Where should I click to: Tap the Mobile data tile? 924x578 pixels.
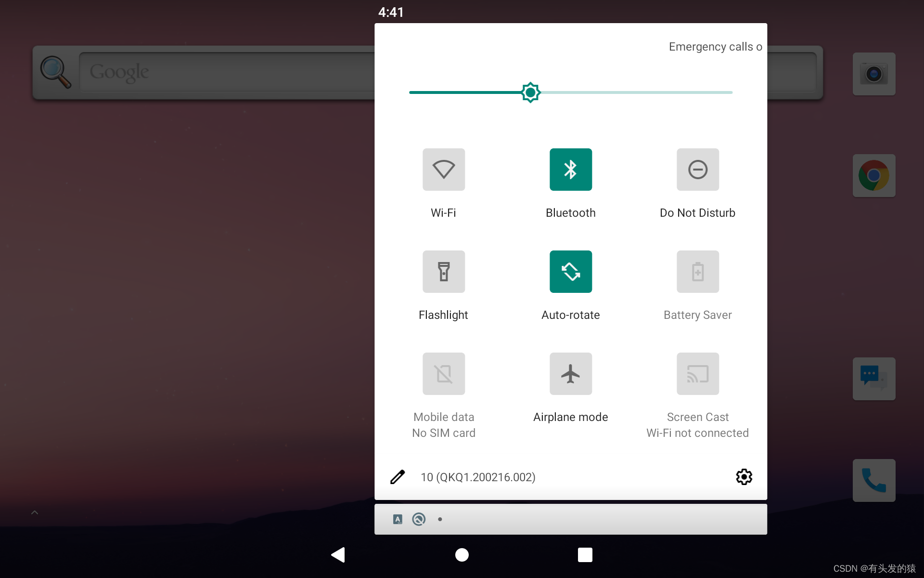[443, 374]
